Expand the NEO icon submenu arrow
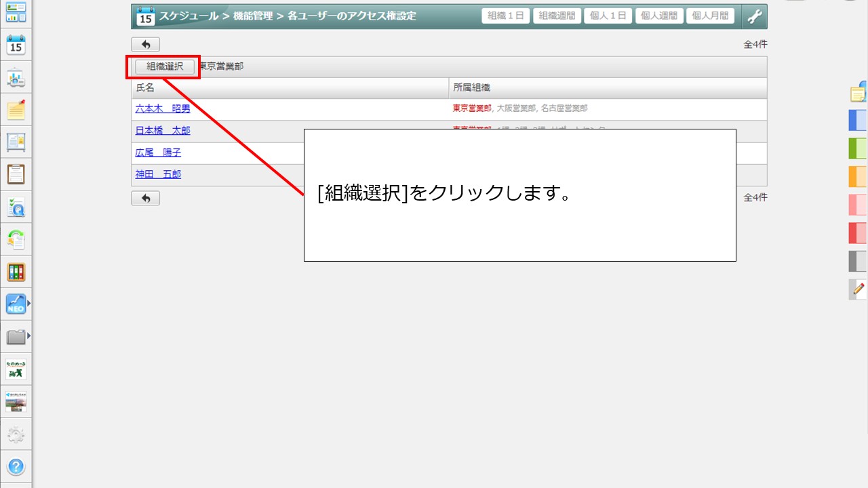The image size is (868, 488). tap(28, 303)
